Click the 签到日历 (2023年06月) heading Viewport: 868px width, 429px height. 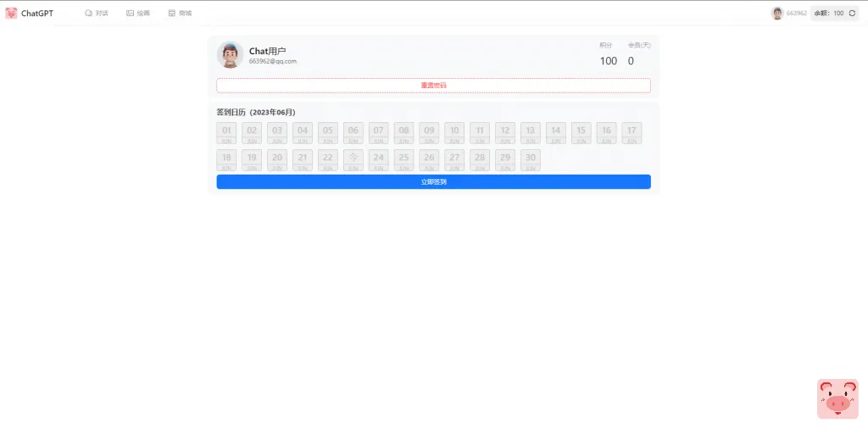[x=256, y=113]
